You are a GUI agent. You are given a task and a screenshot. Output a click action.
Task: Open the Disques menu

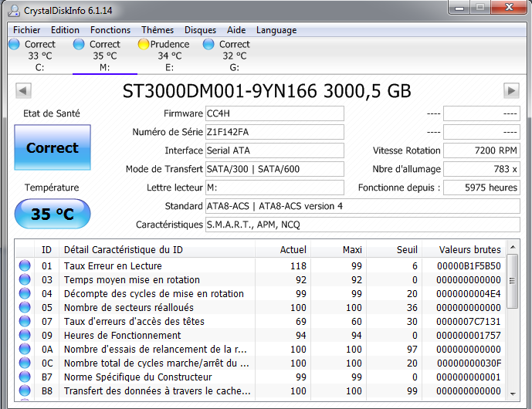[x=200, y=30]
